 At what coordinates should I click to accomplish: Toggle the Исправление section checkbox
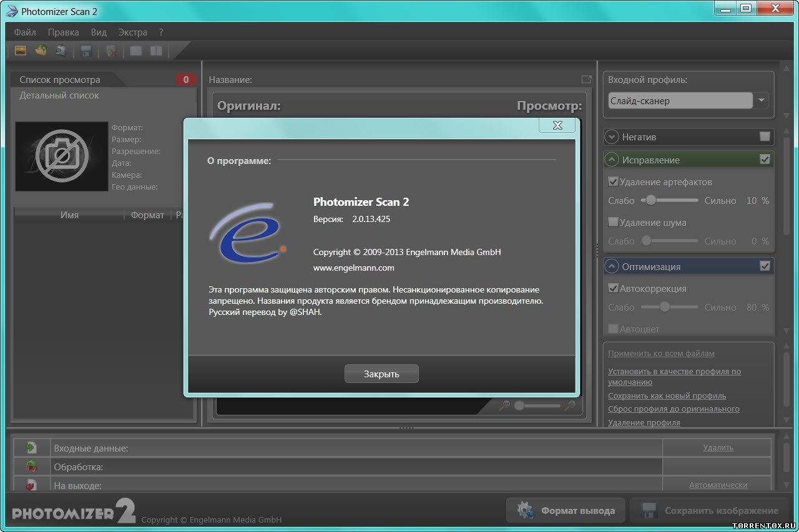tap(765, 160)
